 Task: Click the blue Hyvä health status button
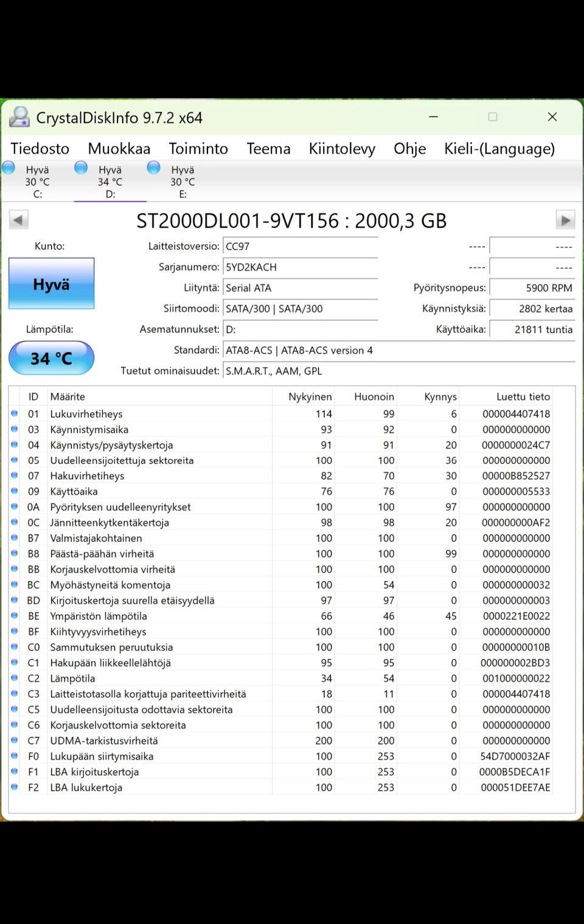[52, 284]
